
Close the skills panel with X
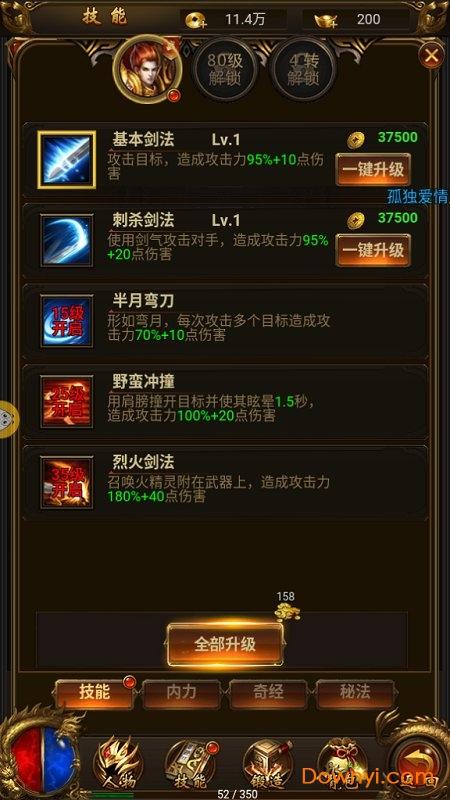(x=431, y=56)
